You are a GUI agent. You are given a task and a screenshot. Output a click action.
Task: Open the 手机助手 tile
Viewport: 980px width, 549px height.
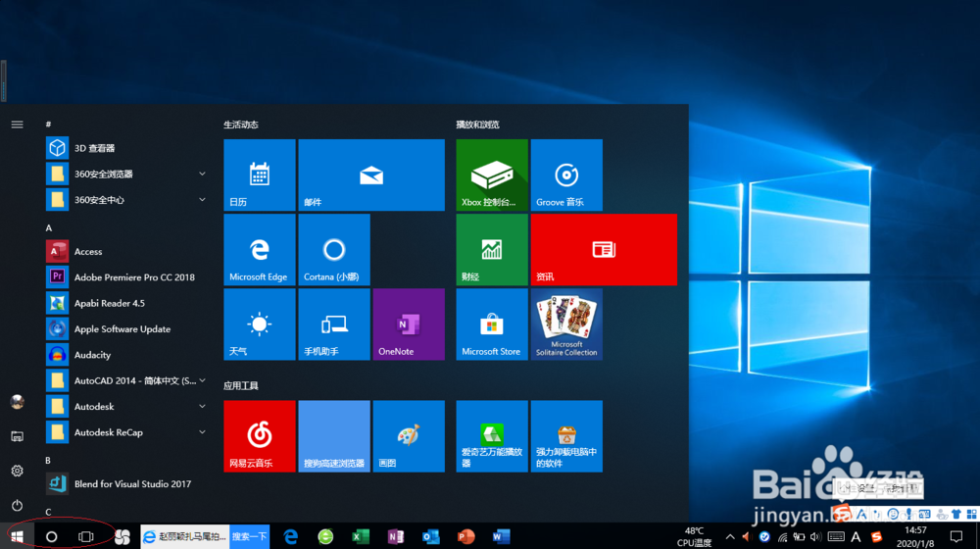334,324
